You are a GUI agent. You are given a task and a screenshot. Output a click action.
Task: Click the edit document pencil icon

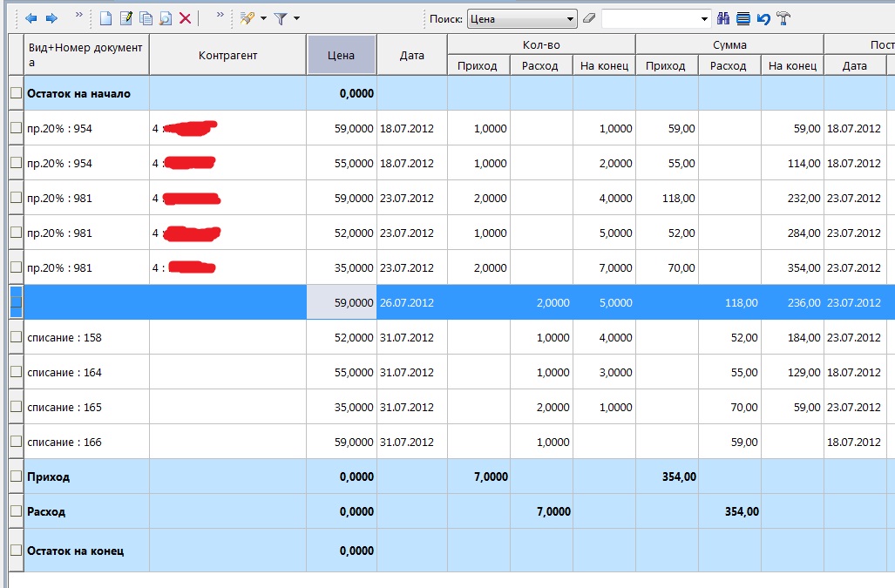point(126,19)
